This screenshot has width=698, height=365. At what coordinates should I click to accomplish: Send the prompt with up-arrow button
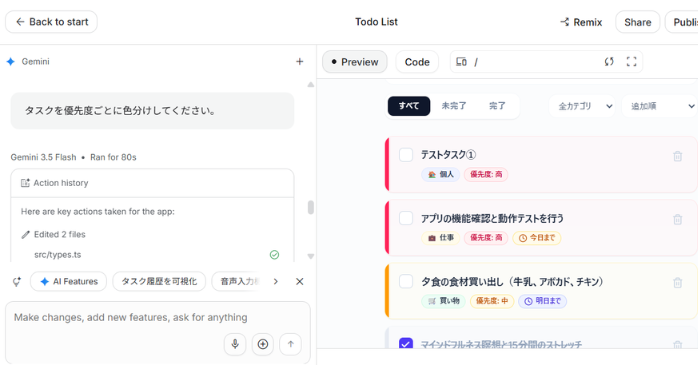point(290,344)
